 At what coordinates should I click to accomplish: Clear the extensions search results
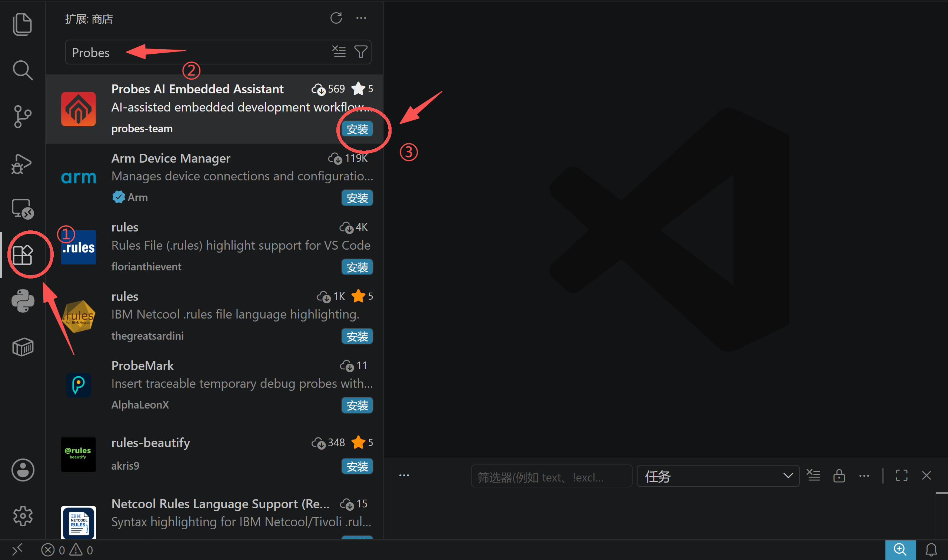(x=339, y=51)
